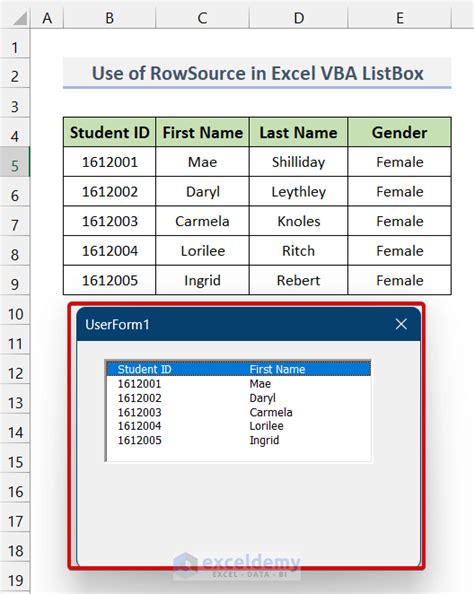Image resolution: width=474 pixels, height=594 pixels.
Task: Select column A header
Action: pyautogui.click(x=47, y=17)
